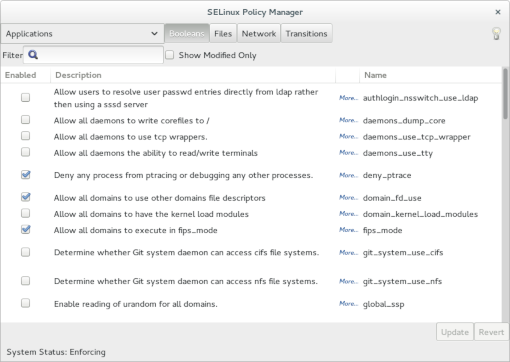Open the Network tab
This screenshot has height=362, width=510.
tap(259, 34)
